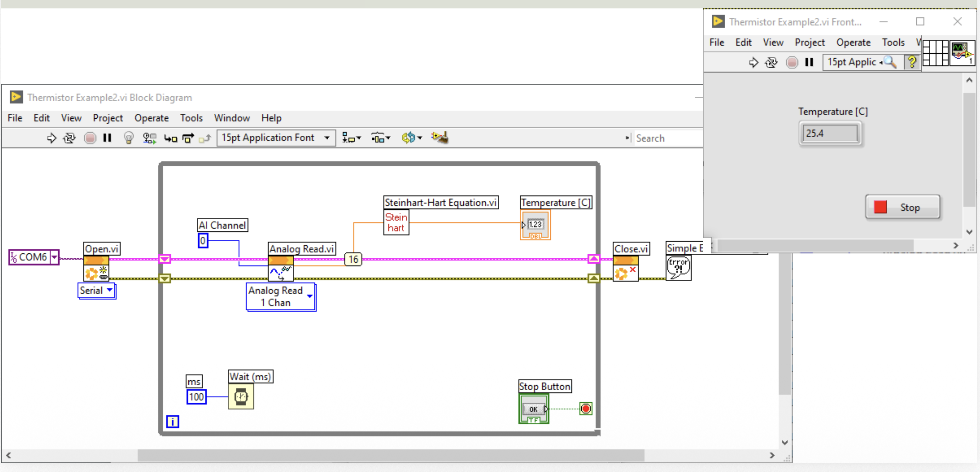Open View menu in Front Panel window

click(773, 42)
